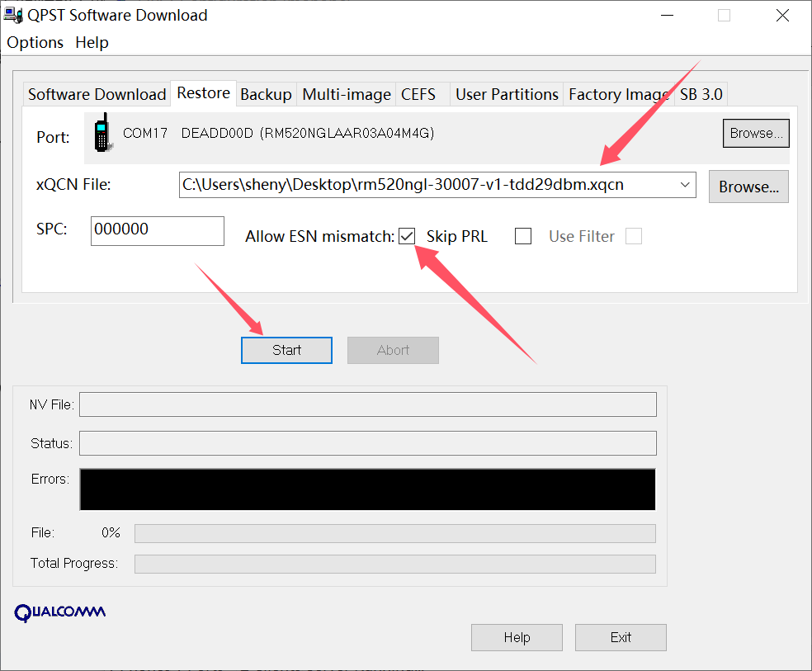Close the QPST Software Download window
Screen dimensions: 812x671
point(782,16)
